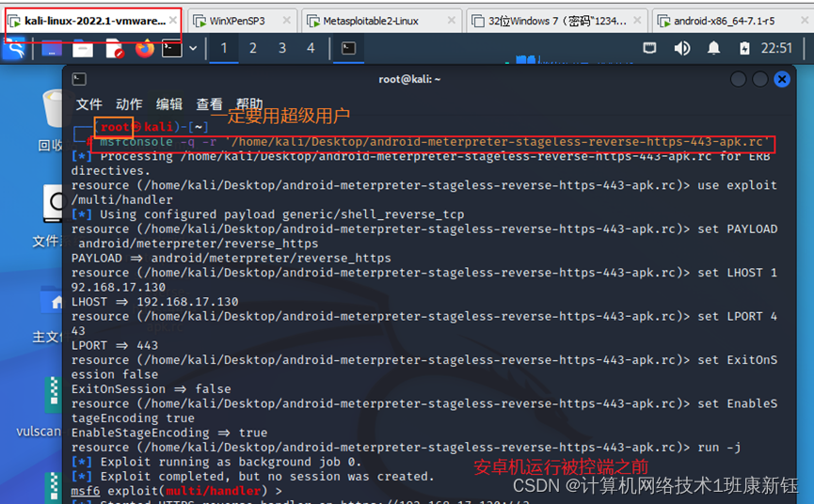Open the vulscan archive desktop icon
Screen dimensions: 814x504
(x=53, y=394)
